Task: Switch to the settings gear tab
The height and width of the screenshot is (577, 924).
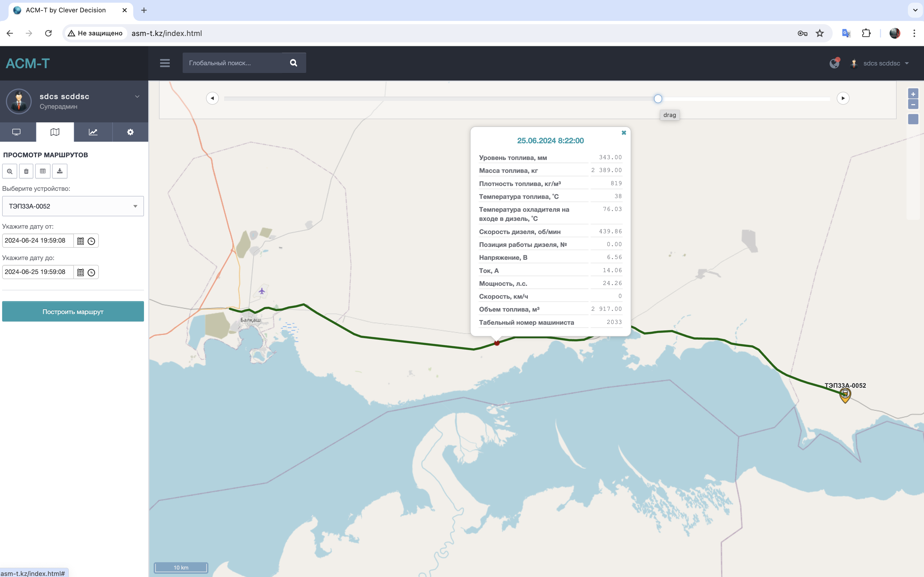Action: point(130,132)
